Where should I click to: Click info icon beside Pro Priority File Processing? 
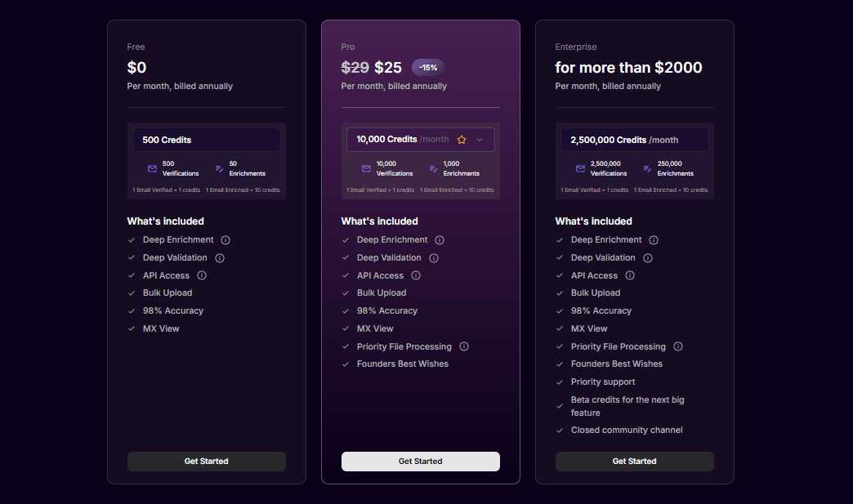(464, 346)
